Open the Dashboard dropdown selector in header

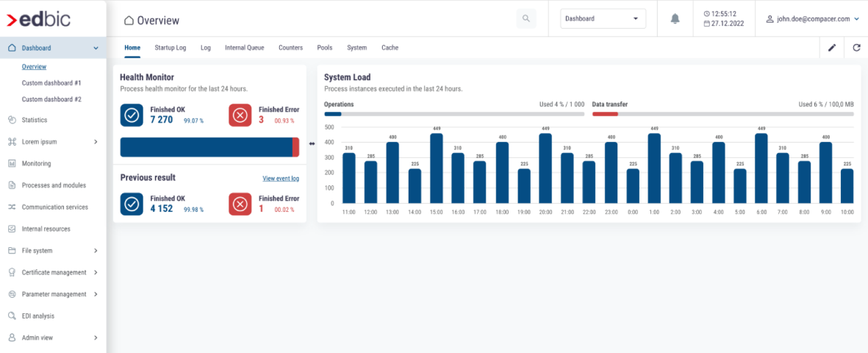click(x=603, y=19)
